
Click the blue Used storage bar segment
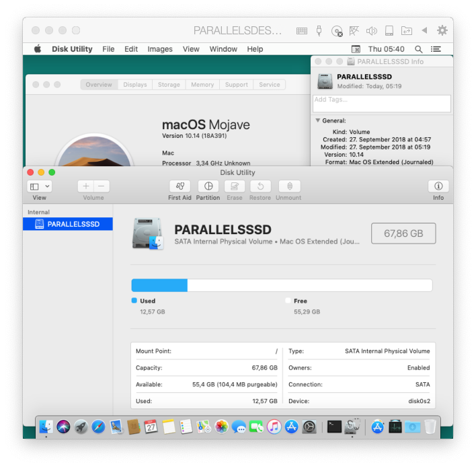(x=159, y=285)
